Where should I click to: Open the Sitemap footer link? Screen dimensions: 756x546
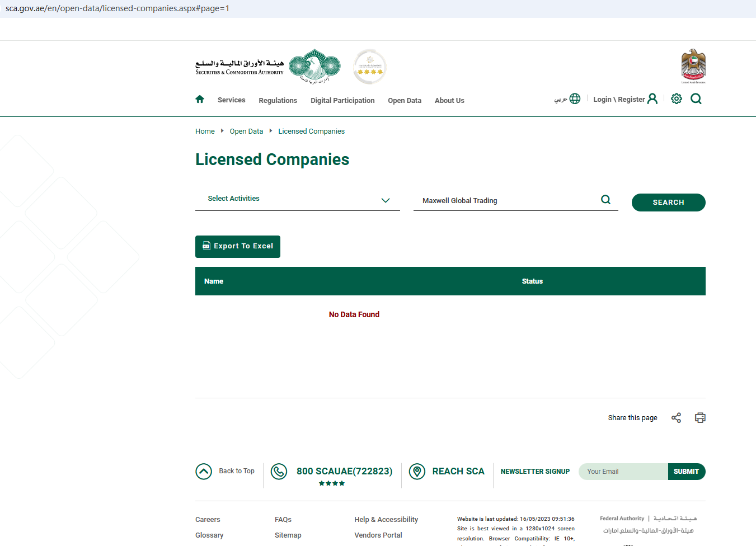coord(288,535)
